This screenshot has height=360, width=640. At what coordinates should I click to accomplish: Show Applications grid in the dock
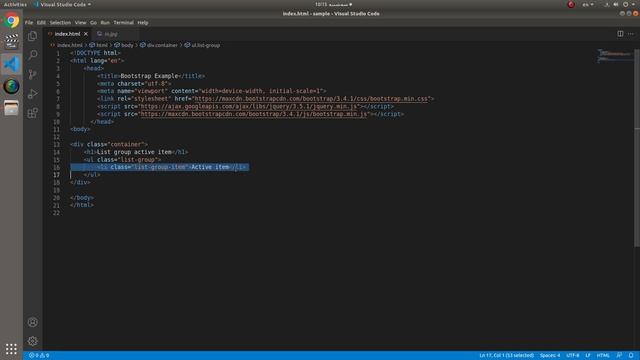(x=11, y=349)
